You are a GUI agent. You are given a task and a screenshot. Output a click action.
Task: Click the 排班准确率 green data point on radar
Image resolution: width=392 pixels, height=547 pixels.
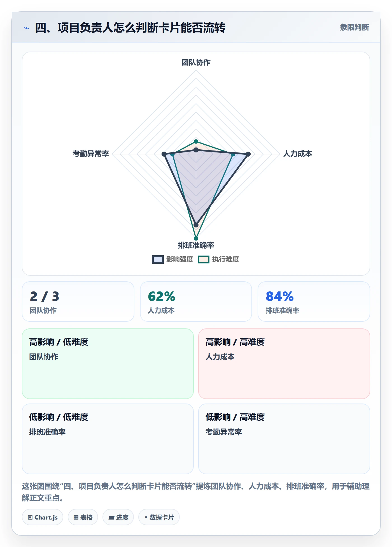196,238
